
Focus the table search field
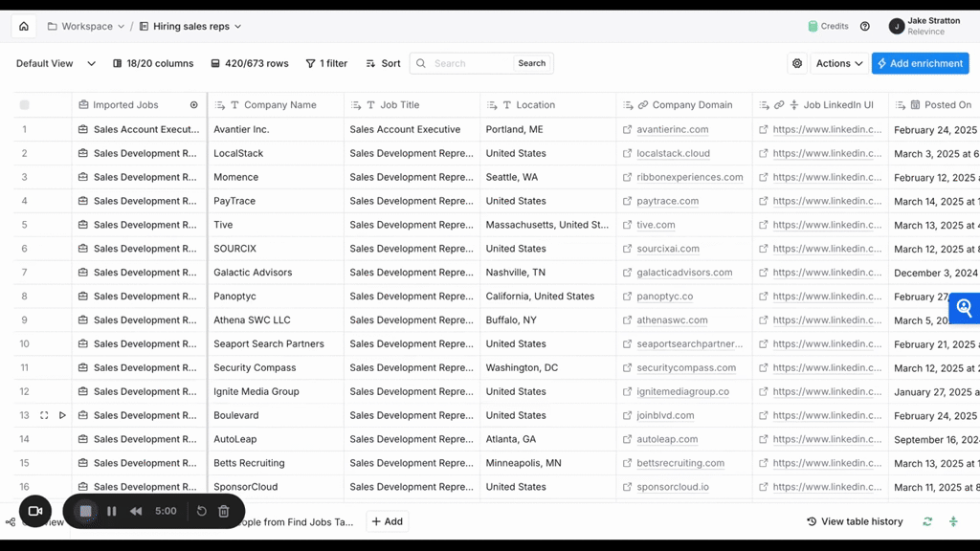pos(472,63)
